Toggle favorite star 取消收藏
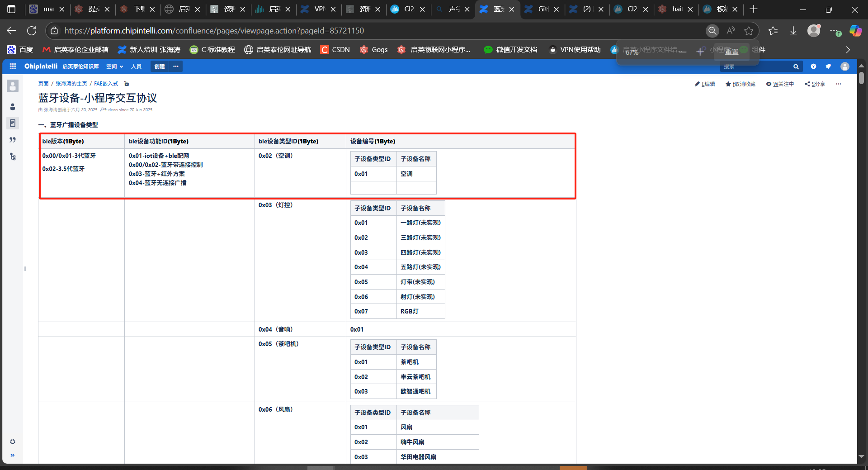Viewport: 868px width, 470px height. coord(741,84)
